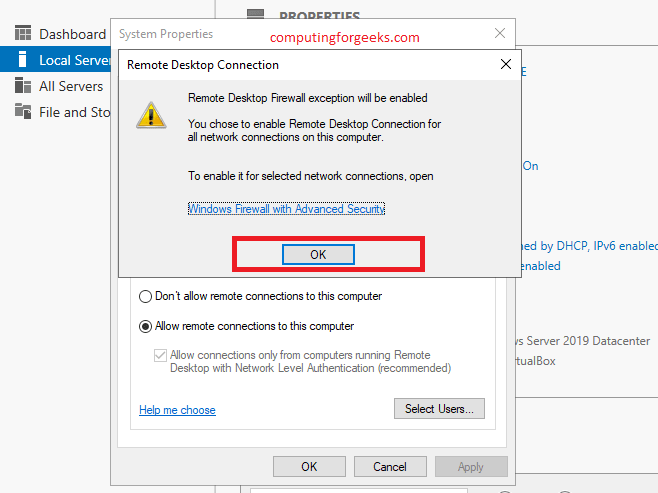The height and width of the screenshot is (493, 658).
Task: Close the Remote Desktop Connection dialog
Action: pyautogui.click(x=505, y=65)
